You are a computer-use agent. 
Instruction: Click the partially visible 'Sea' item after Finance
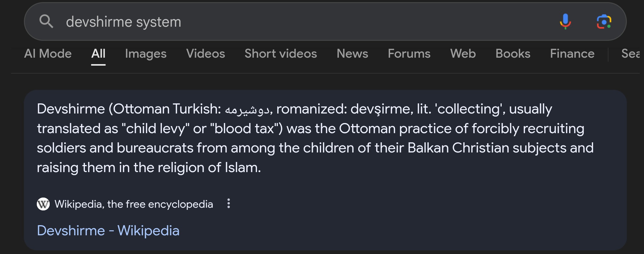coord(631,54)
